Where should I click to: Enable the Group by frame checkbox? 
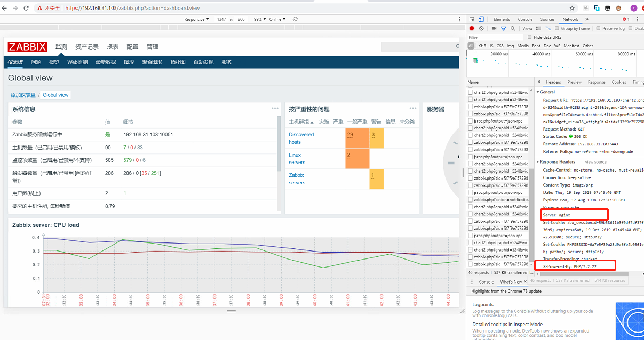(557, 28)
